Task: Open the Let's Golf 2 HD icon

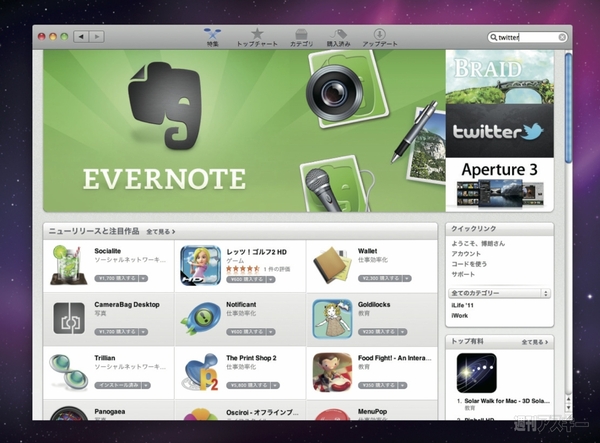Action: [201, 265]
